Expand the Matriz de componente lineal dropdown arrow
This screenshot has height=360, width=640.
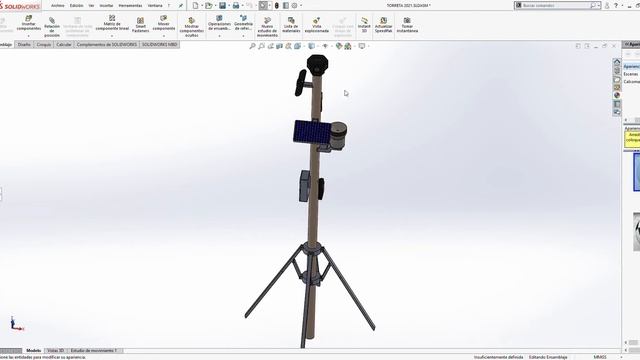point(112,36)
